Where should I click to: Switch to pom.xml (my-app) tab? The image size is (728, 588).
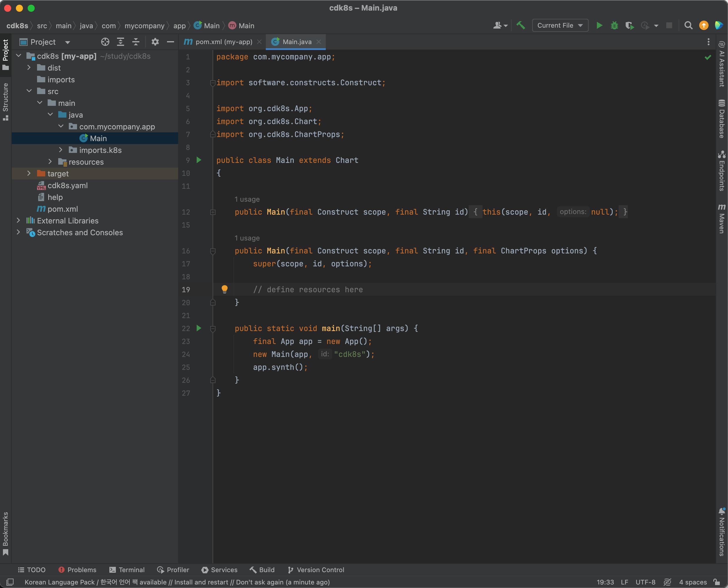click(223, 42)
